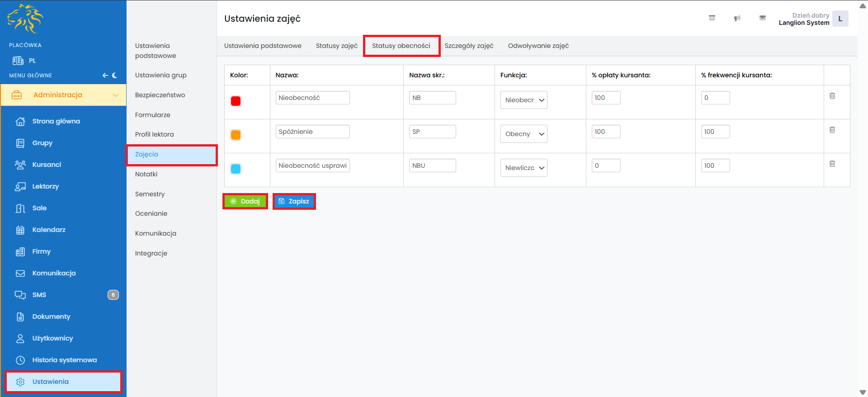
Task: Open Funkcja dropdown showing Niewliczane
Action: click(524, 168)
